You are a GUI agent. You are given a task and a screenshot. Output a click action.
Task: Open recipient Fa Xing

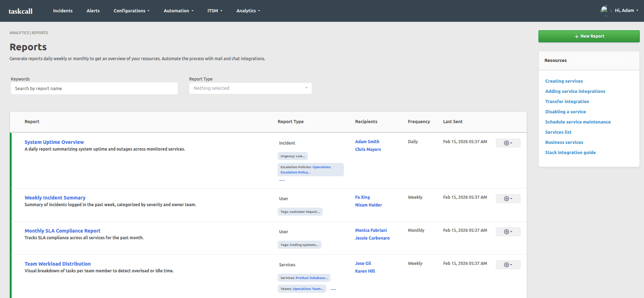click(362, 197)
